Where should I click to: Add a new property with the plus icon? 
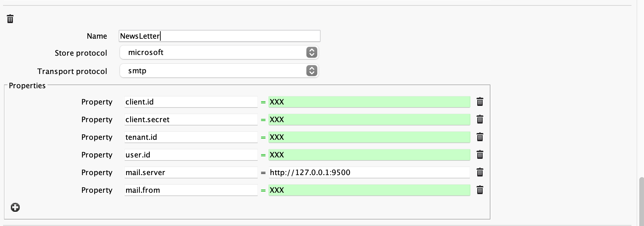click(x=15, y=207)
